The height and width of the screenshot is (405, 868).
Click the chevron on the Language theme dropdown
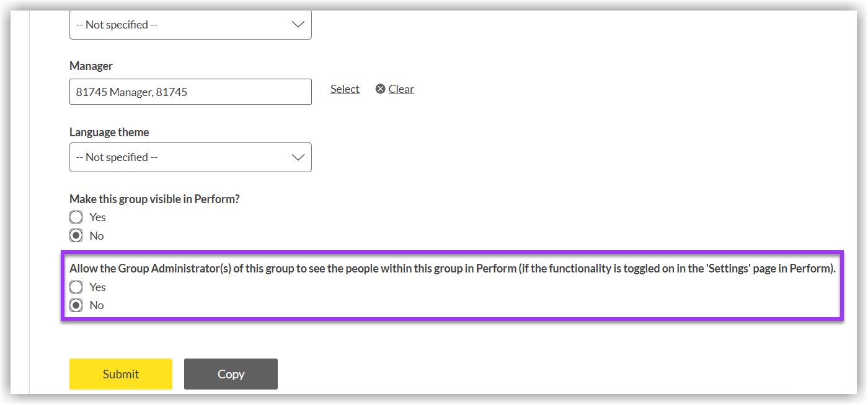coord(298,157)
